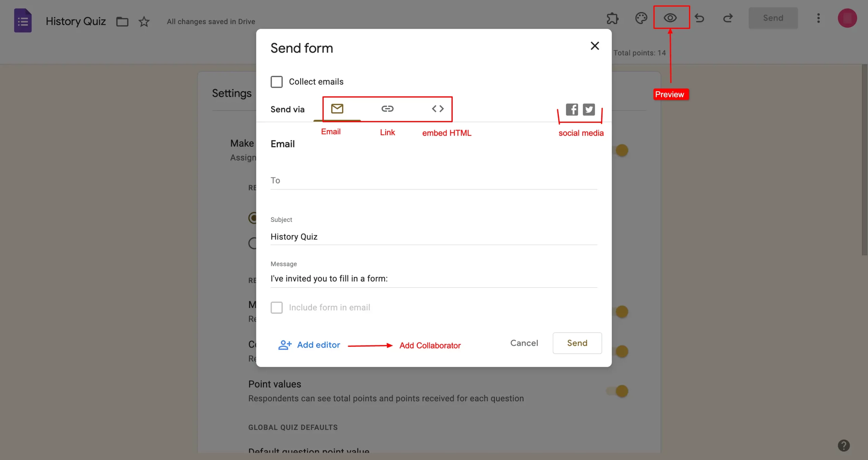The image size is (868, 460).
Task: Star the History Quiz form
Action: [144, 21]
